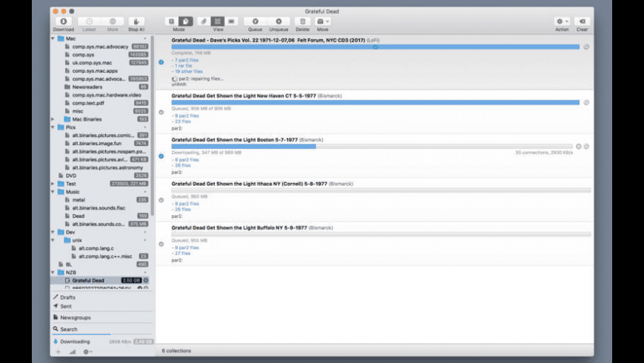This screenshot has height=363, width=644.
Task: Select the first Mode segment (article list)
Action: [x=172, y=21]
